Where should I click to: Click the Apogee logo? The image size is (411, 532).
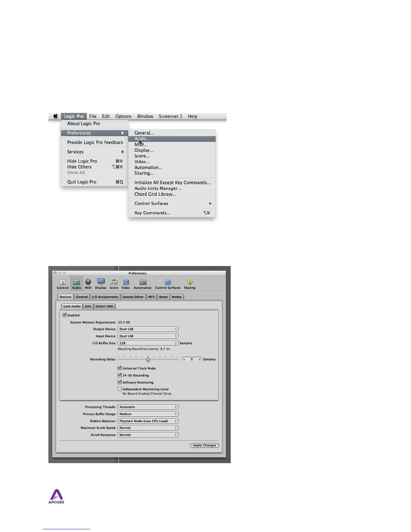[x=56, y=496]
